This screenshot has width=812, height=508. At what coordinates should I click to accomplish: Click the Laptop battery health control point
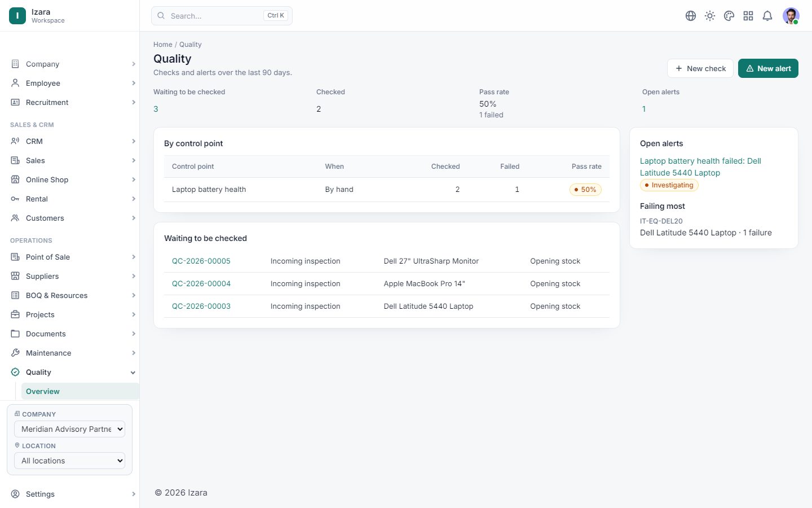point(209,190)
